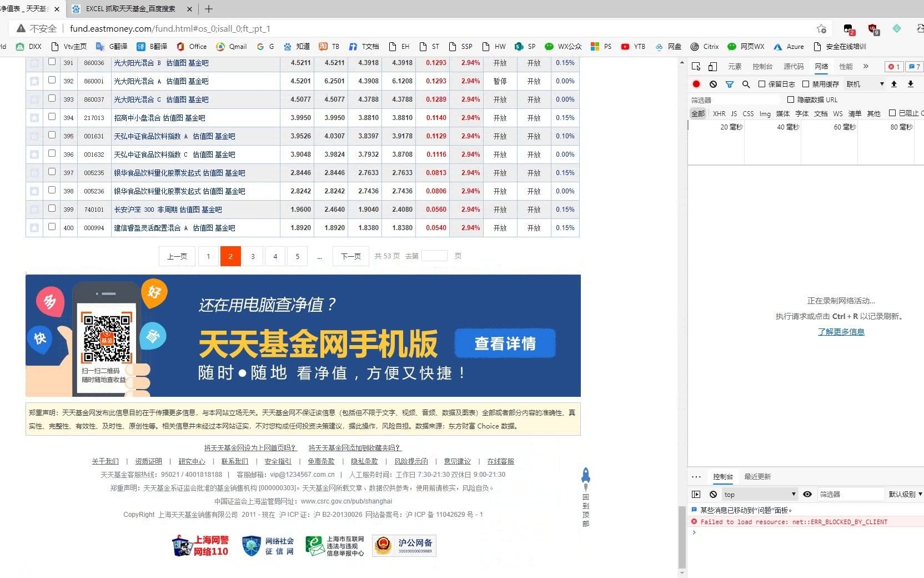Screen dimensions: 924x578
Task: Filter network requests by CSS
Action: coord(749,113)
